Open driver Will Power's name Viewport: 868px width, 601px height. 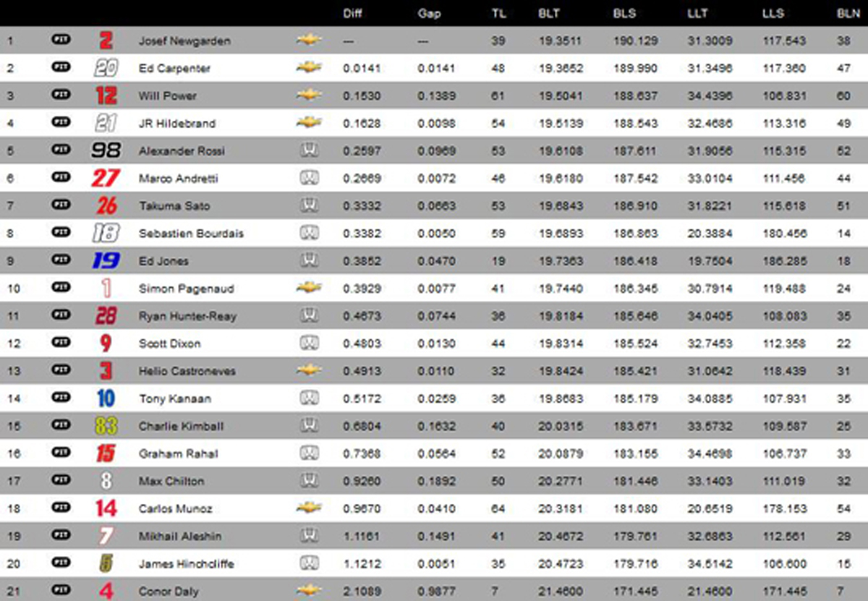[167, 95]
